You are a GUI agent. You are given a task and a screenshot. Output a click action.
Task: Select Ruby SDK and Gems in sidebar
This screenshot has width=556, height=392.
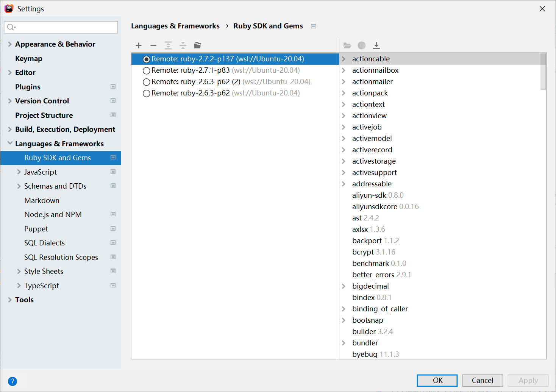click(x=61, y=158)
